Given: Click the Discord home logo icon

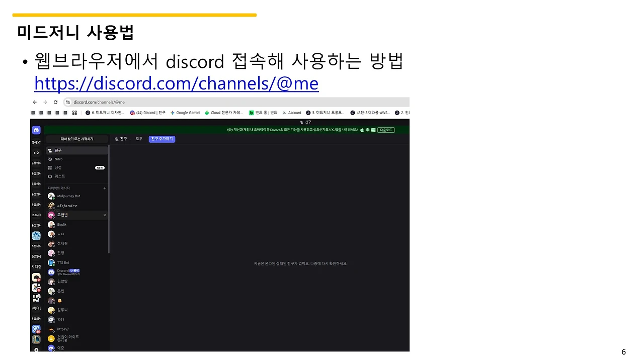Looking at the screenshot, I should pyautogui.click(x=36, y=130).
